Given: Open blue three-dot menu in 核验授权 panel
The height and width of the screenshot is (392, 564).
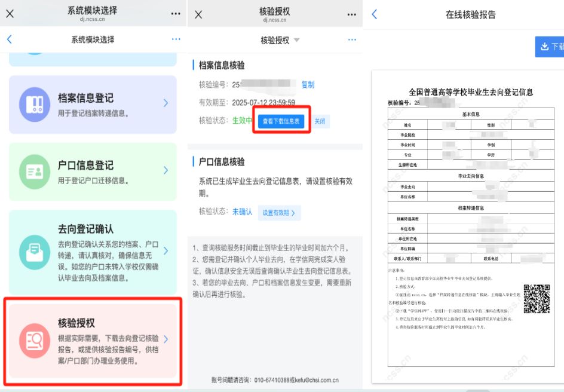Looking at the screenshot, I should coord(352,40).
